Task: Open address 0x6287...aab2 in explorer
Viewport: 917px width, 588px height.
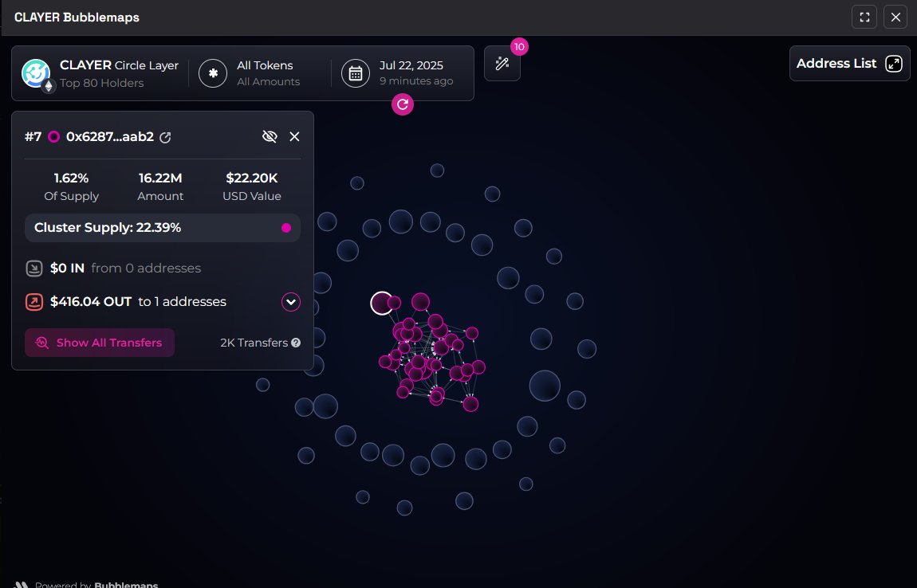Action: [x=166, y=137]
